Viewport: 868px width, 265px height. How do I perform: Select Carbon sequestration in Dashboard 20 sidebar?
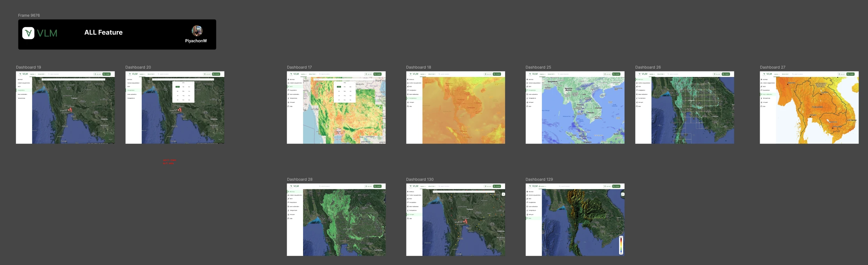click(x=133, y=83)
